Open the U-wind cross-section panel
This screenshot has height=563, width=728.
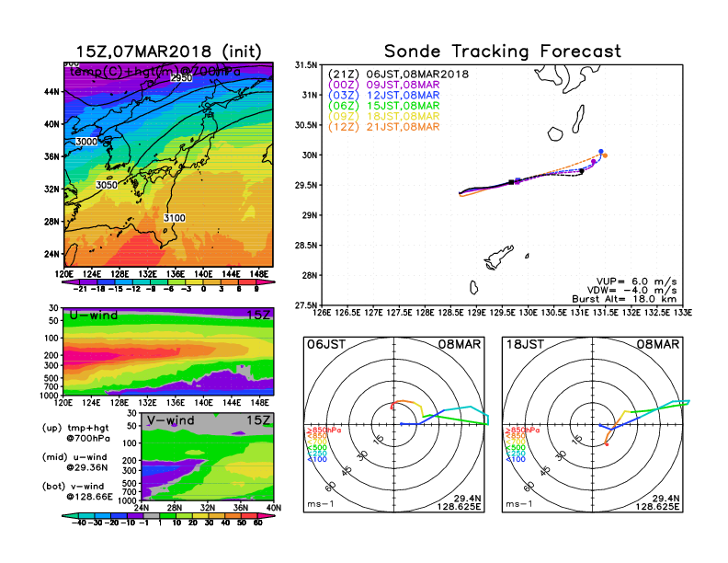tap(167, 350)
